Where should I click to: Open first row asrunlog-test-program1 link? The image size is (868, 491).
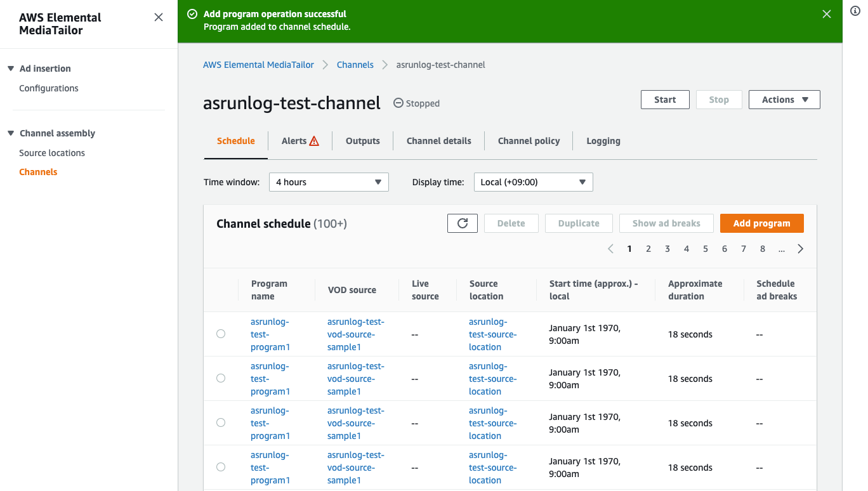270,334
